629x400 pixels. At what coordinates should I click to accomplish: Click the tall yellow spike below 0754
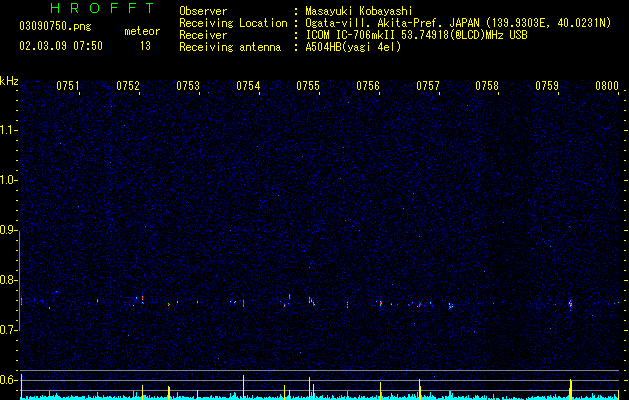243,387
